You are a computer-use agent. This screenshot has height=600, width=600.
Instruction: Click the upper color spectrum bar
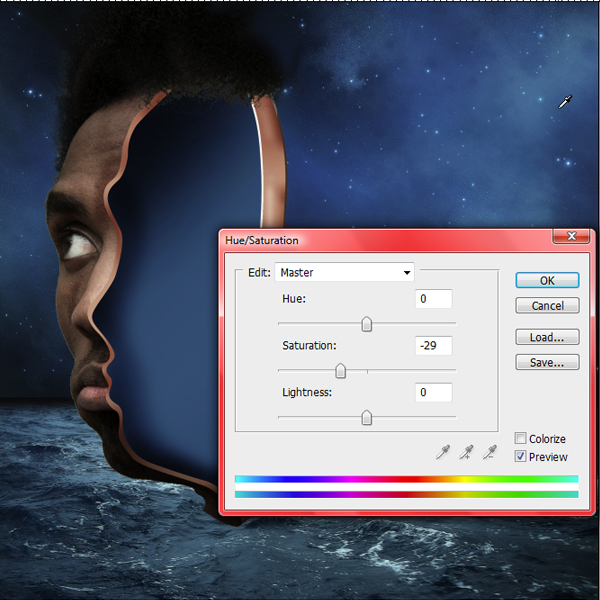coord(407,479)
